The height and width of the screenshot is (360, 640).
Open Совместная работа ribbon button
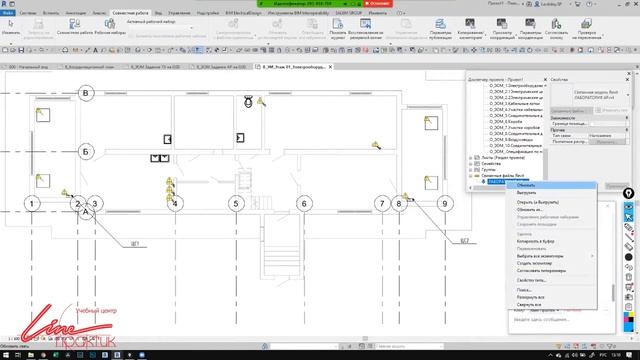click(x=75, y=27)
